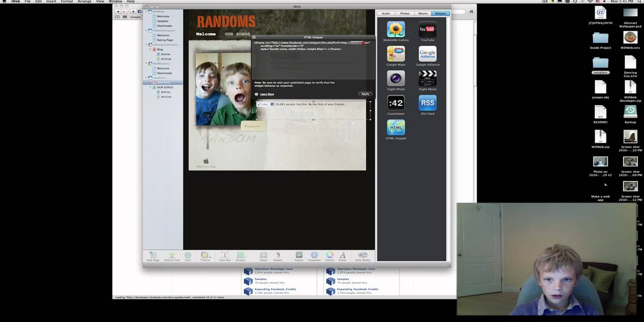644x322 pixels.
Task: Select the Installers folder on the desktop
Action: [600, 65]
